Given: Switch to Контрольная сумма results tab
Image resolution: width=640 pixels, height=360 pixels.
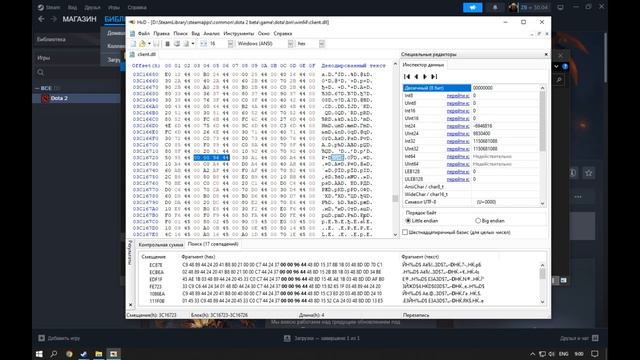Looking at the screenshot, I should pyautogui.click(x=161, y=244).
